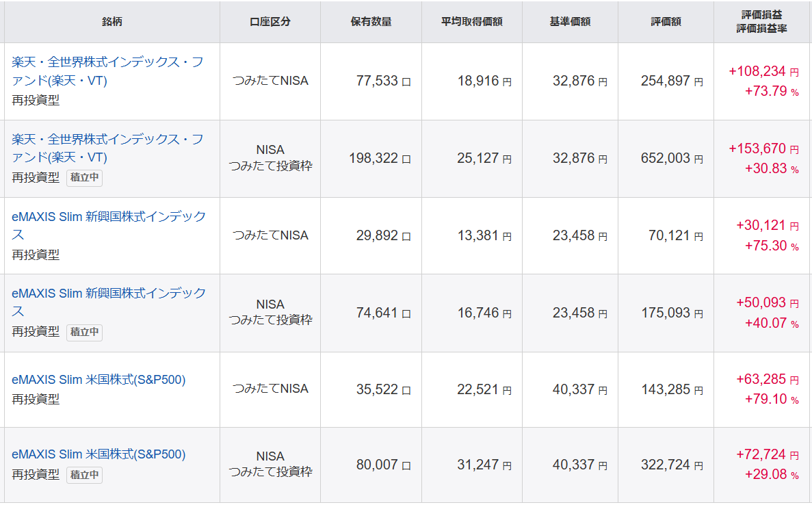Open the 楽天・VT fund link in the つみたてNISA row
Image resolution: width=812 pixels, height=505 pixels.
coord(107,71)
